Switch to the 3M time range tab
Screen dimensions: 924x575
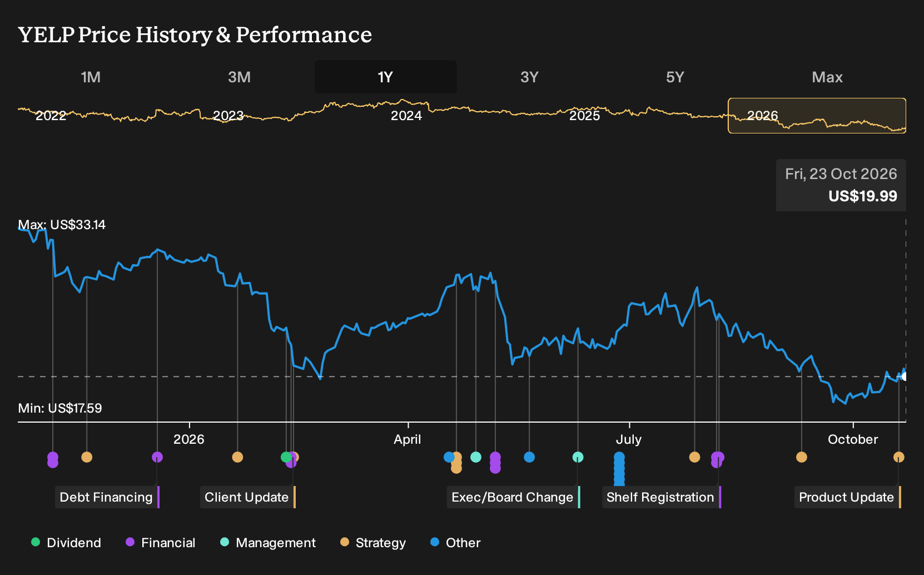[239, 77]
